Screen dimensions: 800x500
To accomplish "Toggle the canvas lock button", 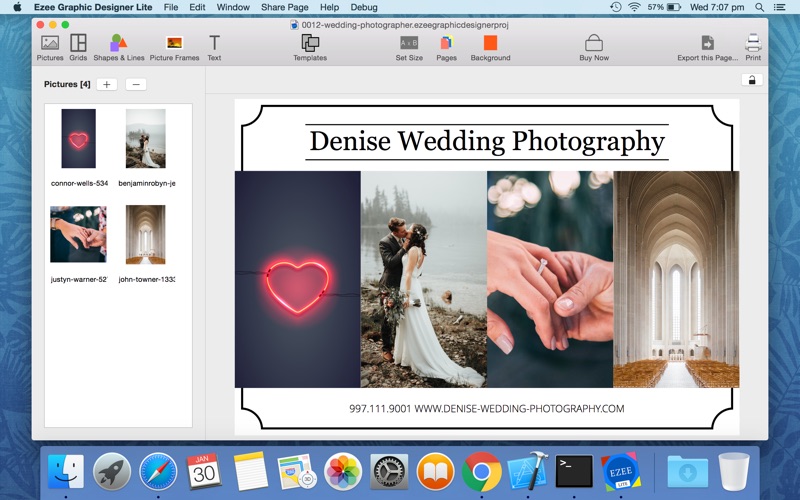I will [x=751, y=80].
